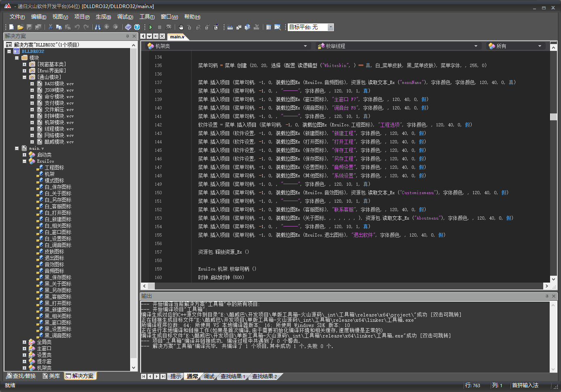Pin the 解决方案 panel with pushpin icon
The width and height of the screenshot is (561, 392).
[x=127, y=36]
